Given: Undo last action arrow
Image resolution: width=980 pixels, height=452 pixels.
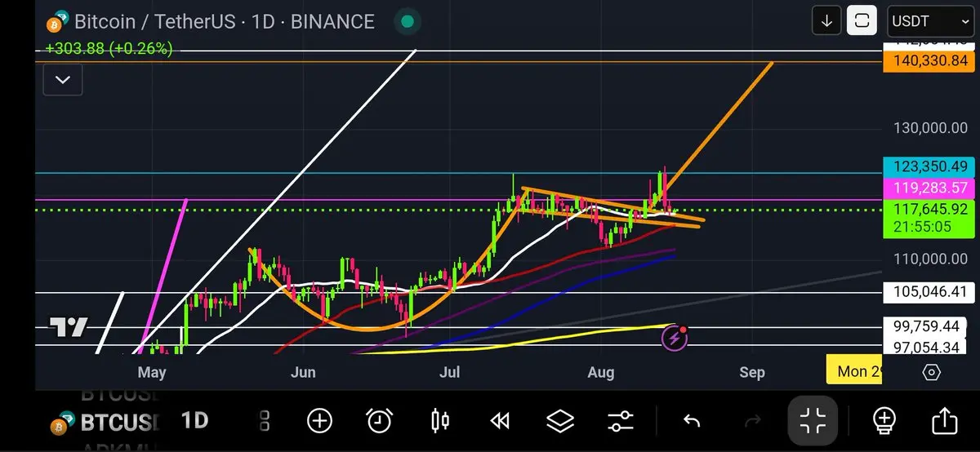Looking at the screenshot, I should 692,421.
